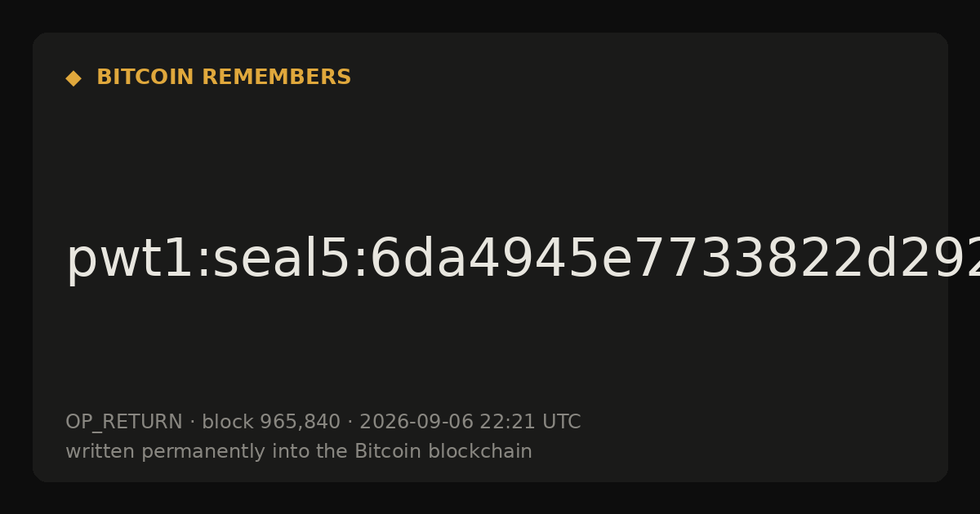Click dot separator after block number
Viewport: 980px width, 514px height.
[x=350, y=423]
